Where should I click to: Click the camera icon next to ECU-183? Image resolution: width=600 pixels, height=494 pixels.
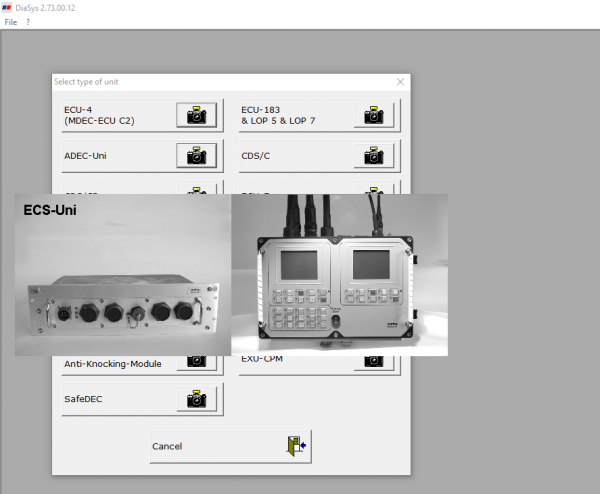373,115
